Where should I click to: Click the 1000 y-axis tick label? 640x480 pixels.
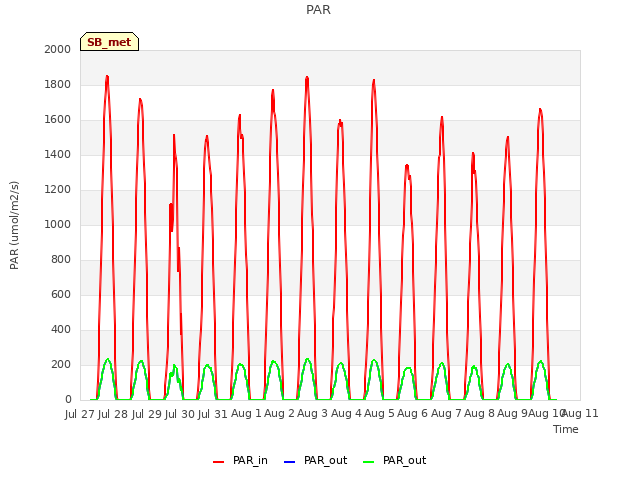pos(58,224)
